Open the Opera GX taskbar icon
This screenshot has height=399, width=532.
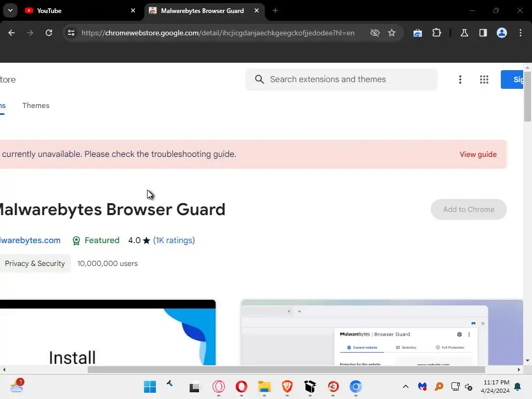[219, 387]
